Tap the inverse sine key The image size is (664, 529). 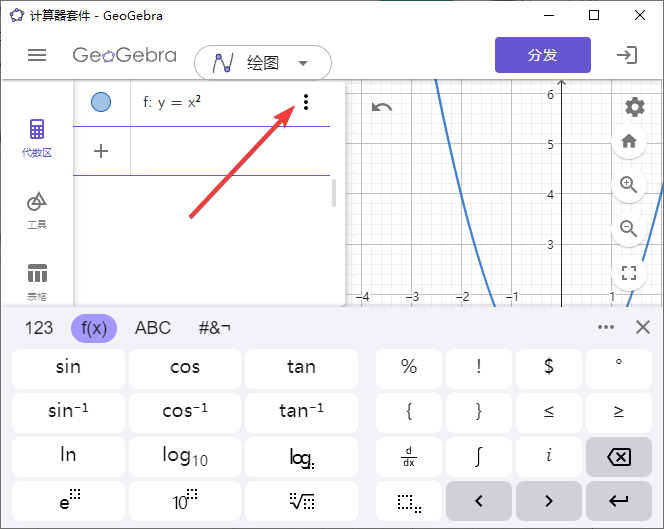pos(68,412)
